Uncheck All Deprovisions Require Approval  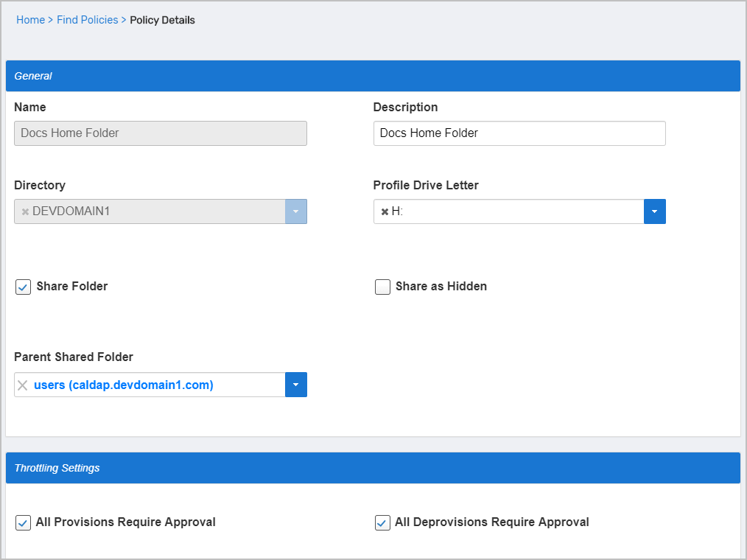(382, 522)
